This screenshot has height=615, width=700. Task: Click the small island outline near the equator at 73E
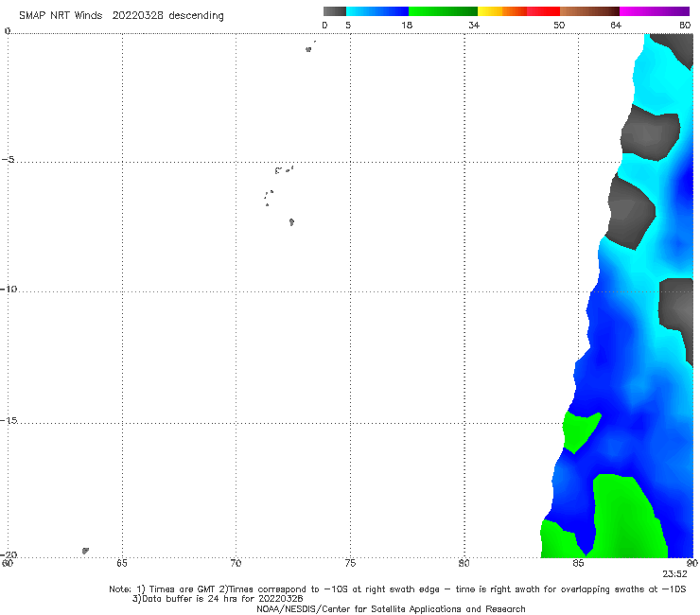(x=308, y=49)
